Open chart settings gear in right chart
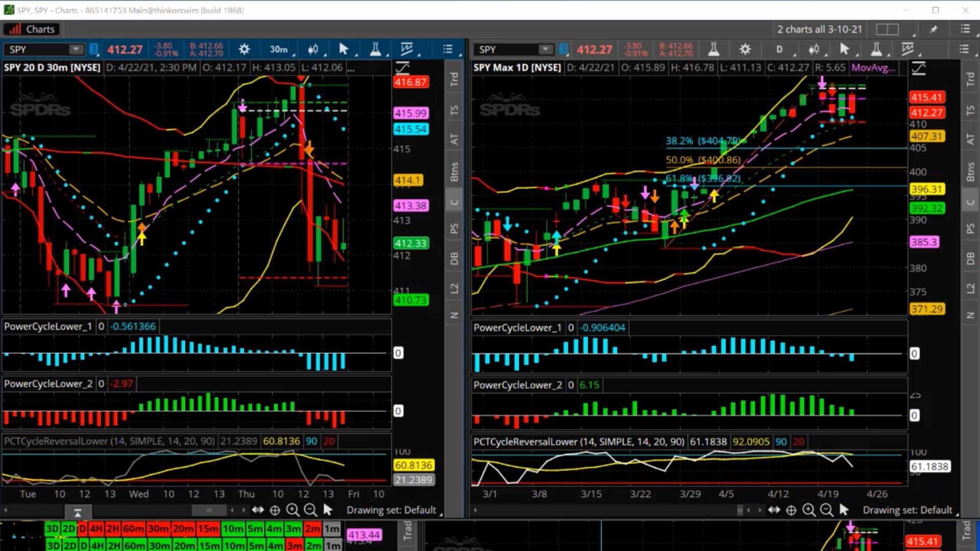 click(745, 49)
